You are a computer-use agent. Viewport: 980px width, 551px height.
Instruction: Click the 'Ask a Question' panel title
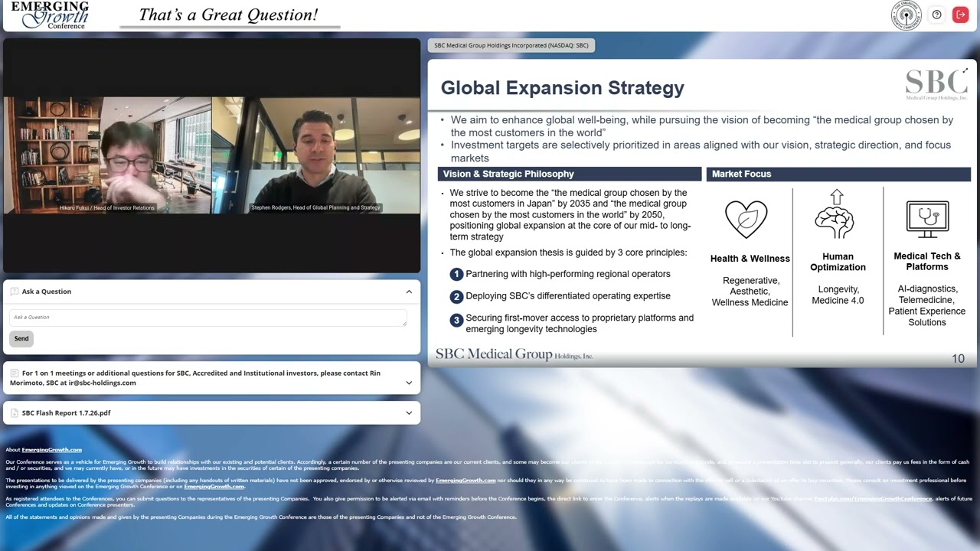[47, 292]
